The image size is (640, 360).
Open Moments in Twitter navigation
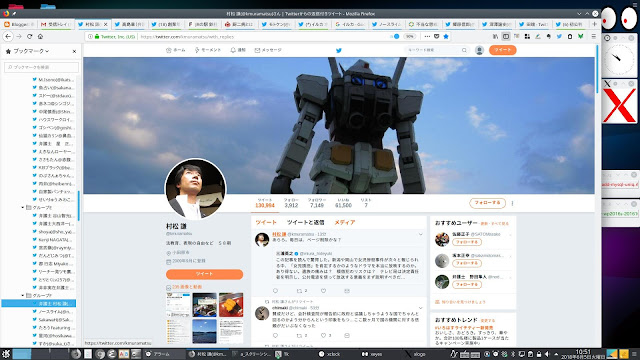pos(207,50)
